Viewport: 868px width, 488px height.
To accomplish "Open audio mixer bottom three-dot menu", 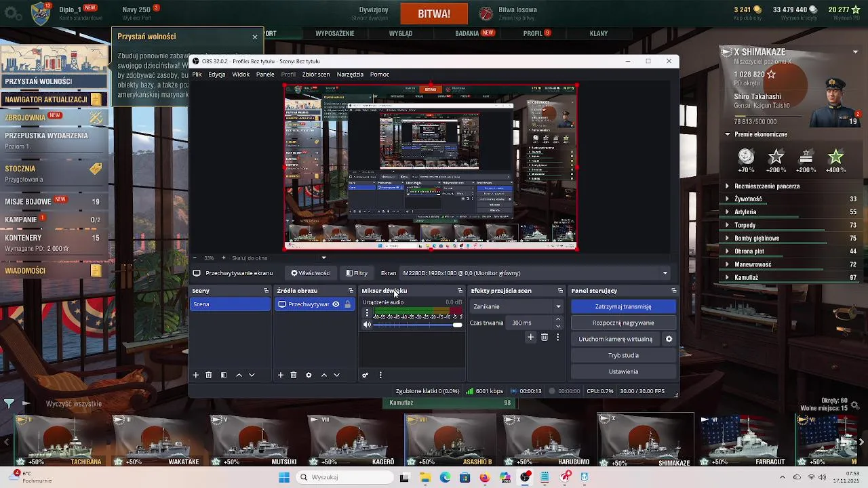I will pos(380,375).
